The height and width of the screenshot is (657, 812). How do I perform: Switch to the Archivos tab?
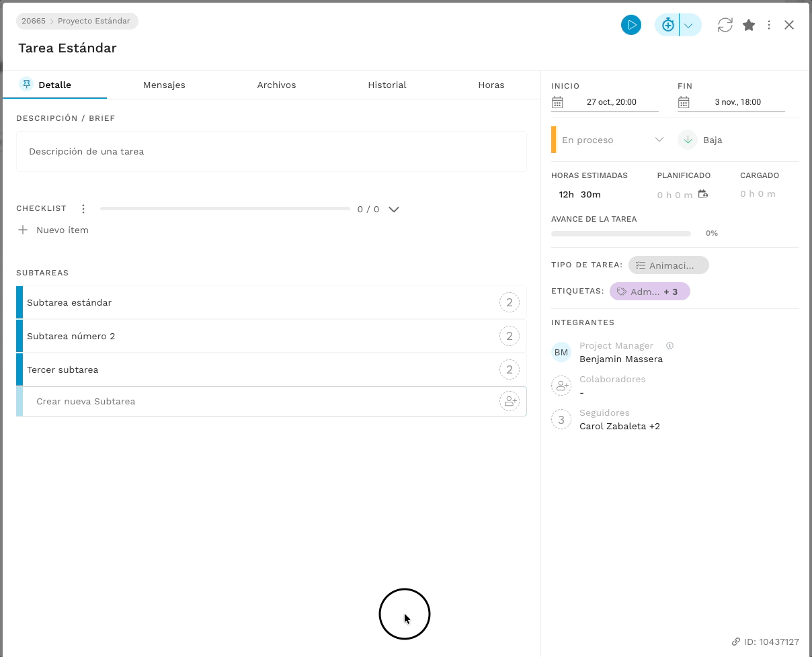[276, 85]
